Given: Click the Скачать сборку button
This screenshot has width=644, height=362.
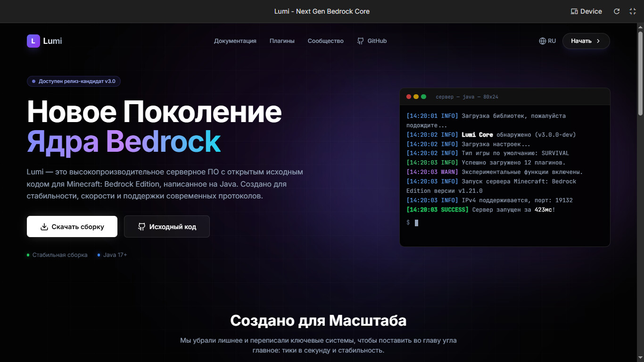Looking at the screenshot, I should 72,226.
